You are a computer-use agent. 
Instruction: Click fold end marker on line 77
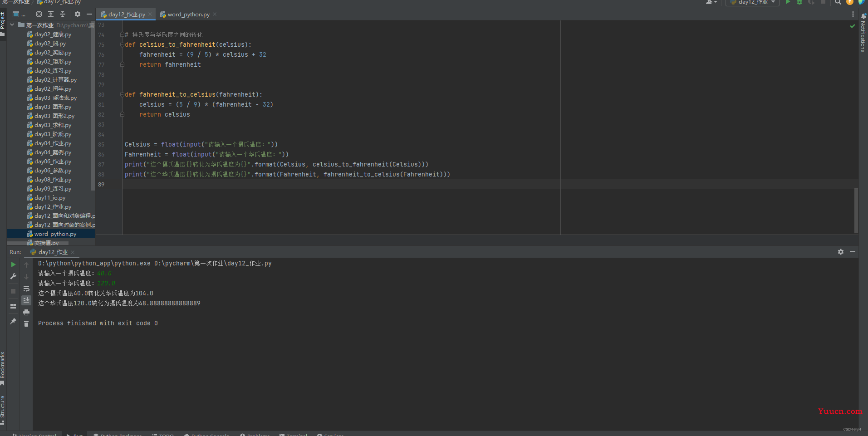(x=122, y=65)
